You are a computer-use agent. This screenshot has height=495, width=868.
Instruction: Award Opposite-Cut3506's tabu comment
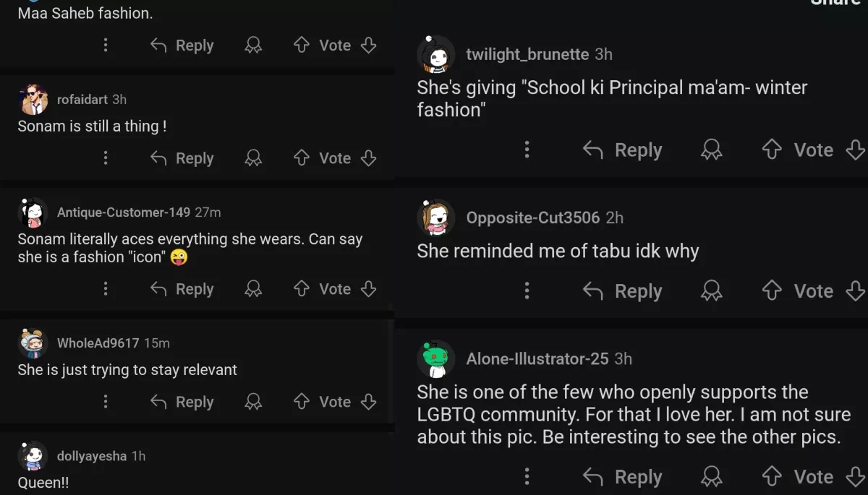[x=712, y=291]
